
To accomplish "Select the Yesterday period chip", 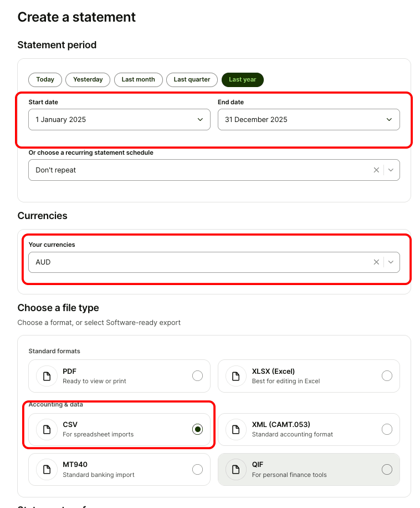I will tap(88, 80).
